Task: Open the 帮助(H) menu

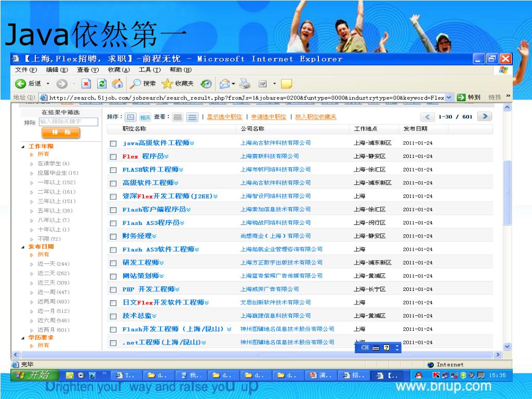Action: coord(181,70)
